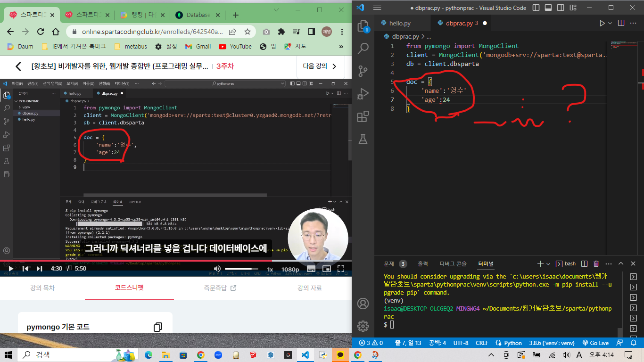This screenshot has width=644, height=362.
Task: Go to 다음 강의
Action: pos(320,66)
